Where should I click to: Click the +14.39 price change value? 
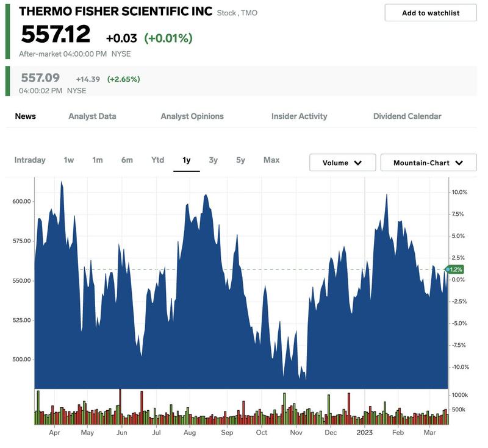click(88, 79)
